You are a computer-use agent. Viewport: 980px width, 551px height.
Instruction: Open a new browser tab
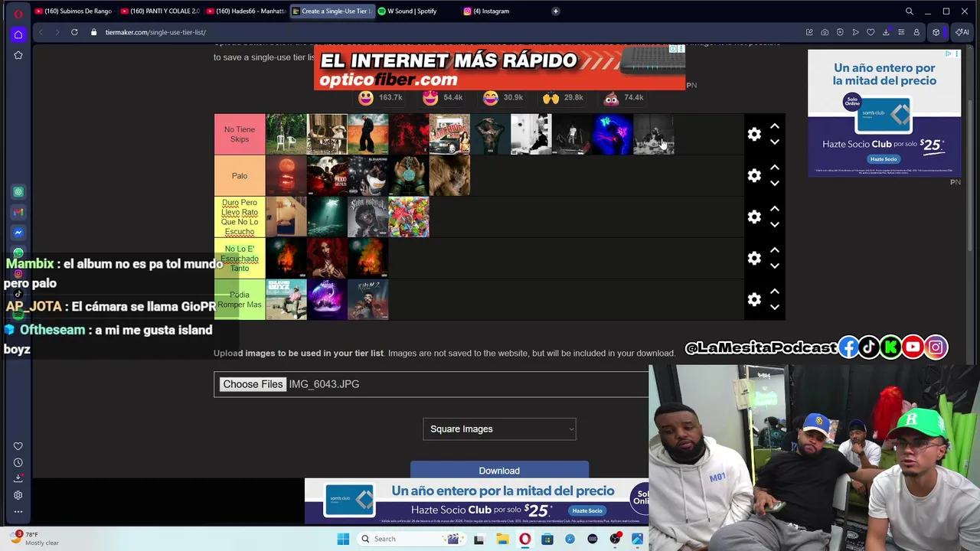555,11
